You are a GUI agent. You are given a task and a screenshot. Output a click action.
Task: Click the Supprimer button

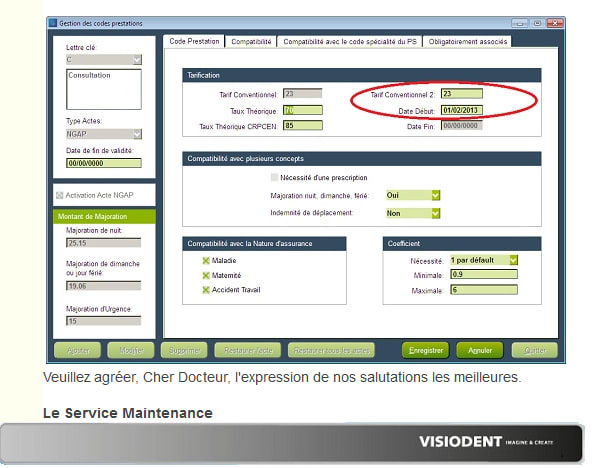point(210,350)
